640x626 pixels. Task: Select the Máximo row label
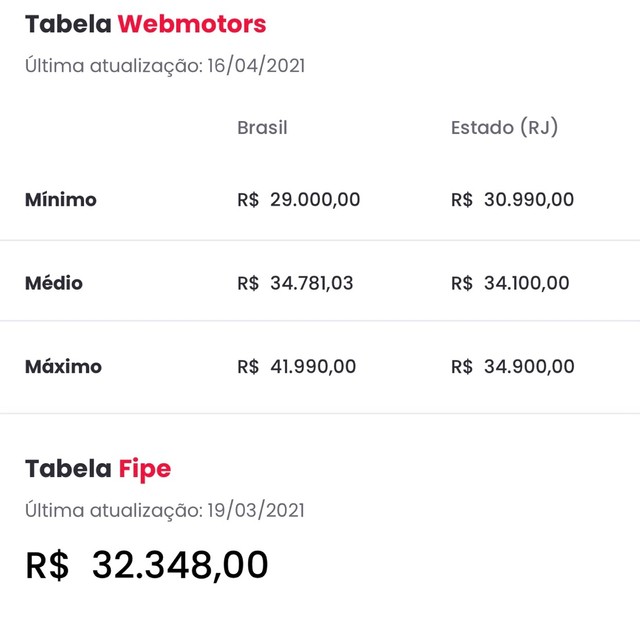pos(63,366)
